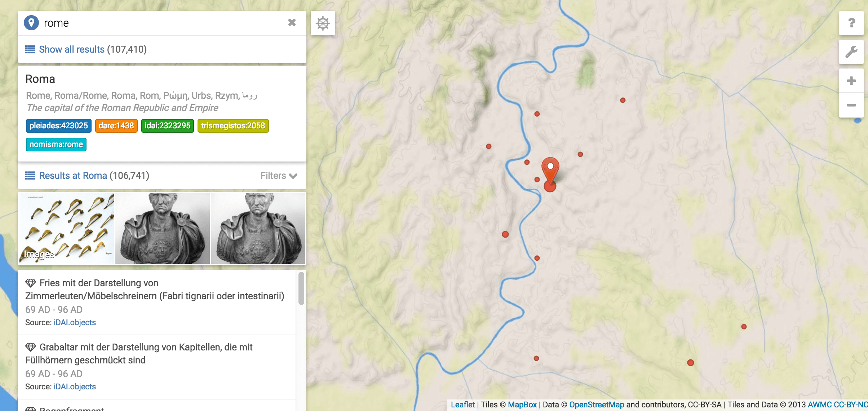Clear the rome search with X

[292, 23]
